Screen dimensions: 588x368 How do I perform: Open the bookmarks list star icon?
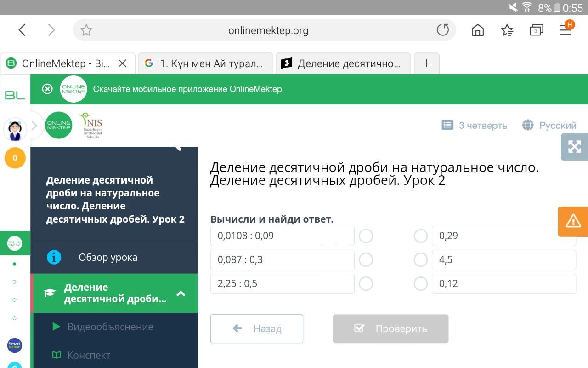coord(507,30)
